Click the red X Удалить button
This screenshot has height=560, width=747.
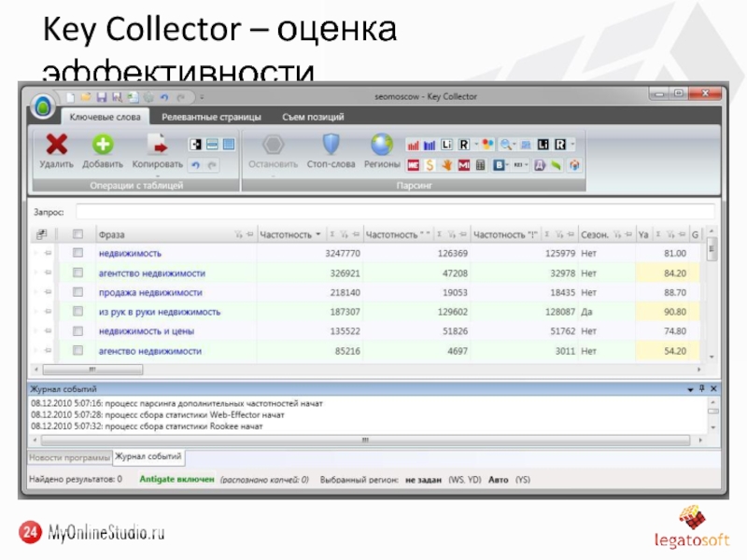[56, 151]
